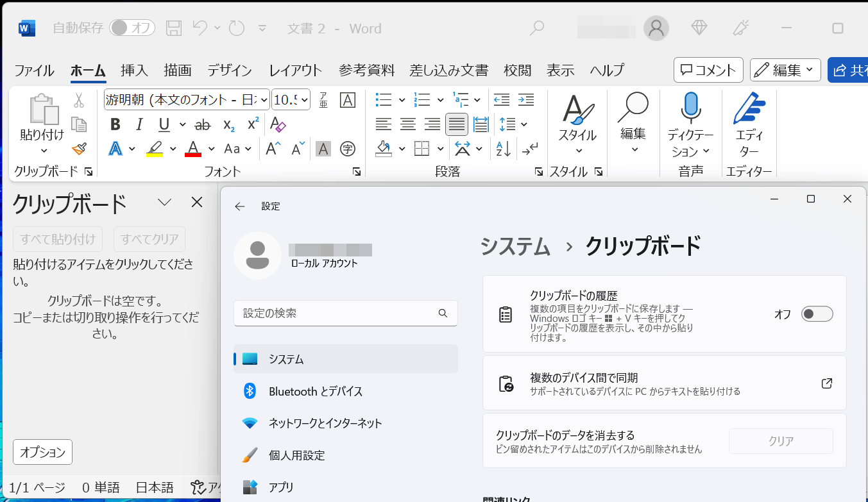The height and width of the screenshot is (502, 868).
Task: Switch to the レイアウト tab
Action: tap(296, 70)
